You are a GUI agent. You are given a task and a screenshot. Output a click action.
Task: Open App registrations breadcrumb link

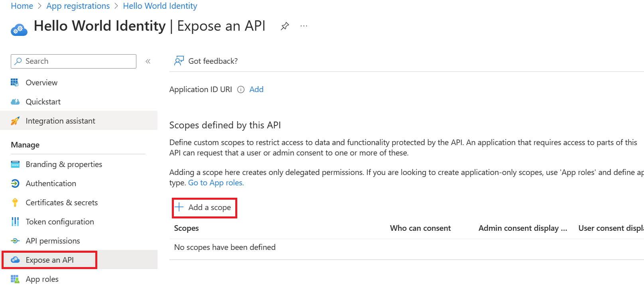pos(78,6)
